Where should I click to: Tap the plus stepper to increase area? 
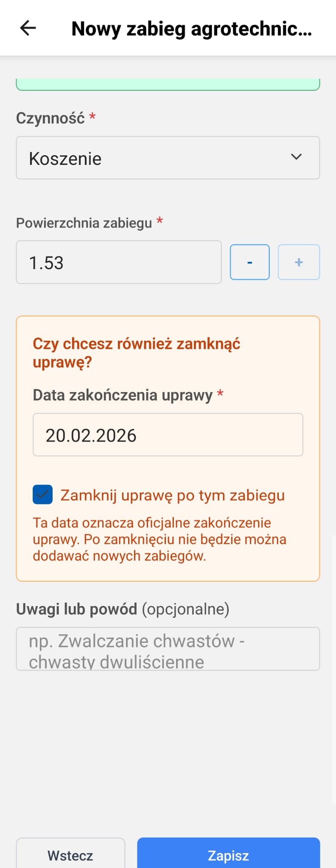coord(299,262)
